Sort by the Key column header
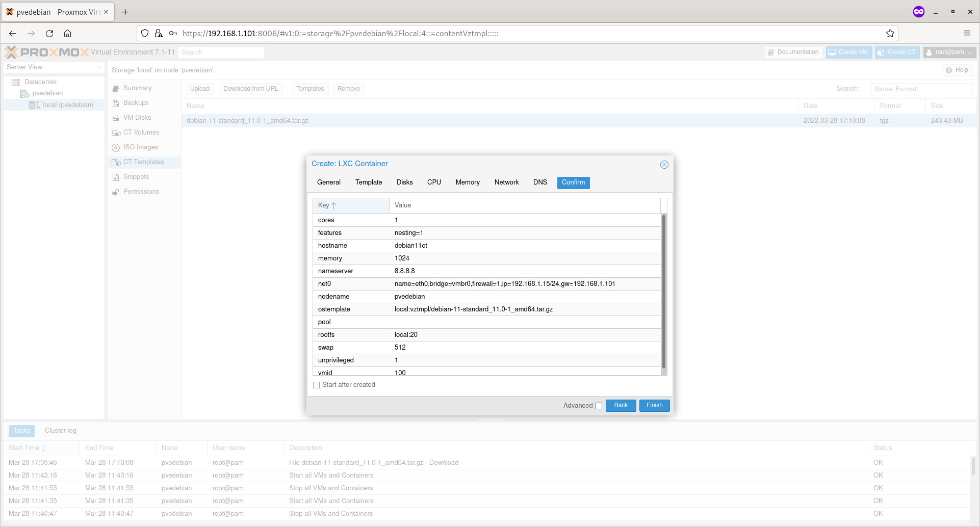 click(x=351, y=205)
